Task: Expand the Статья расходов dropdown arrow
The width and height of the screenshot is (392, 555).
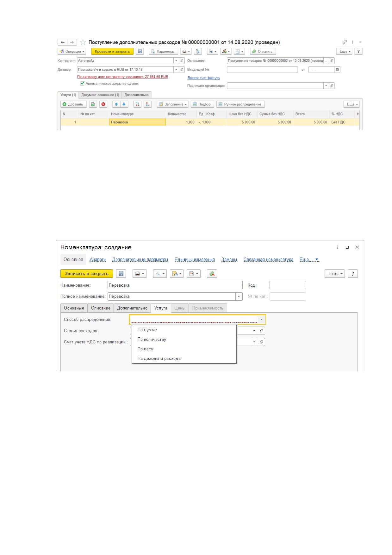Action: [254, 331]
